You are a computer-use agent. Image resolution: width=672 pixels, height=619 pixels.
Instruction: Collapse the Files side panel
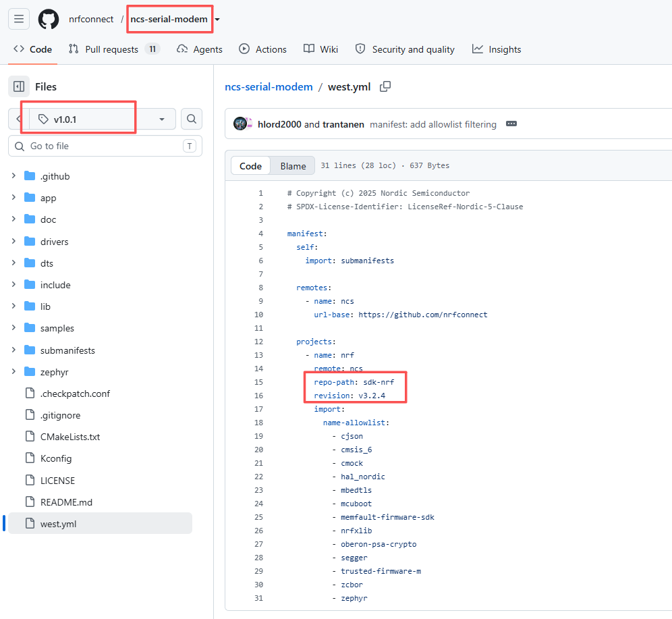click(19, 86)
